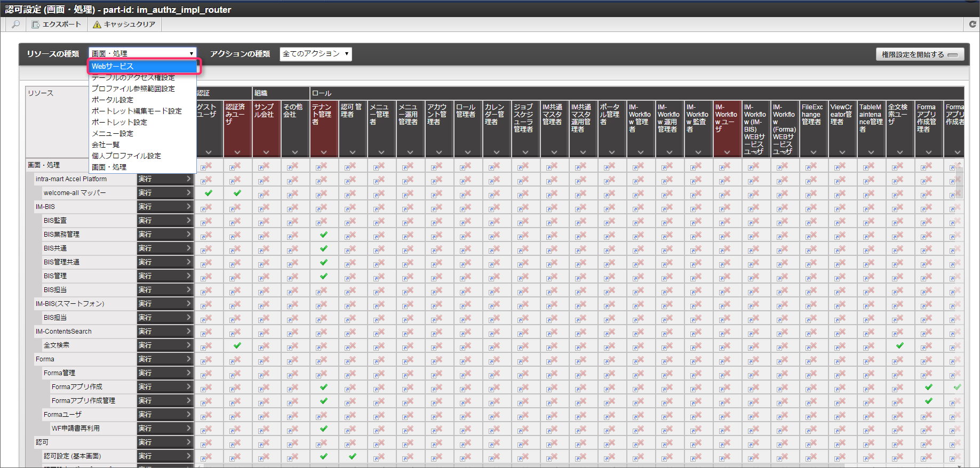
Task: Click the table's vertical scrollbar thumb
Action: pyautogui.click(x=959, y=182)
